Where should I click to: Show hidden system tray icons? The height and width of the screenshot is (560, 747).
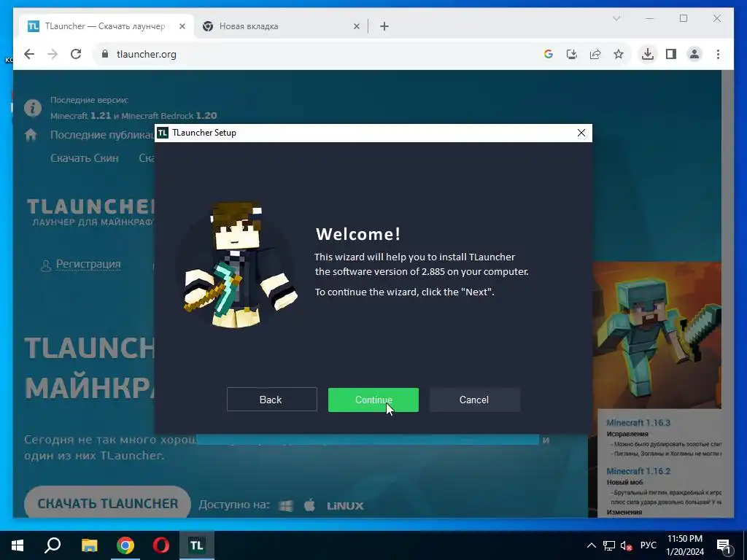coord(591,545)
